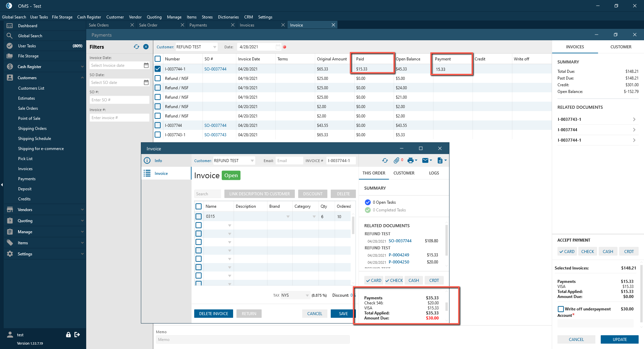Clear filters with the blue X icon
This screenshot has height=349, width=644.
pos(146,47)
